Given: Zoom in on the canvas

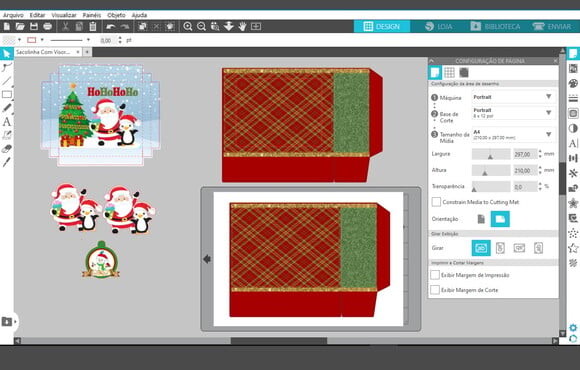Looking at the screenshot, I should click(x=188, y=26).
